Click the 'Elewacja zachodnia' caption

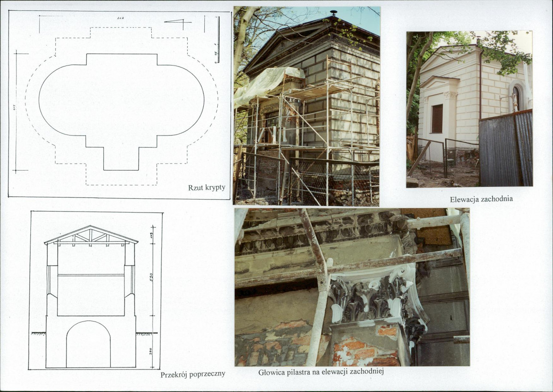click(x=482, y=199)
